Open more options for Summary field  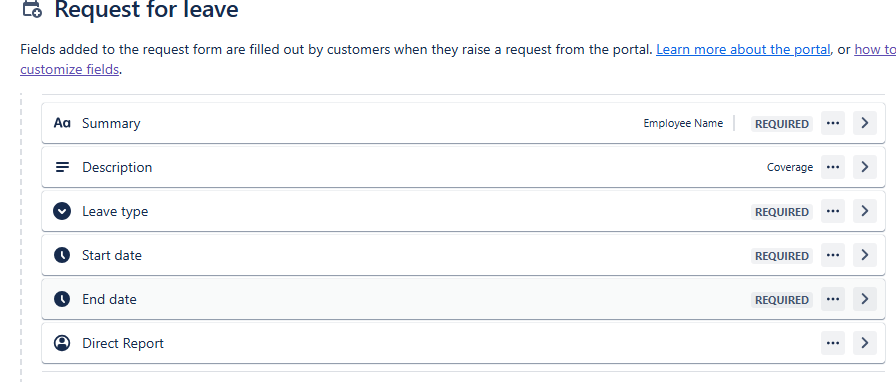pyautogui.click(x=833, y=123)
